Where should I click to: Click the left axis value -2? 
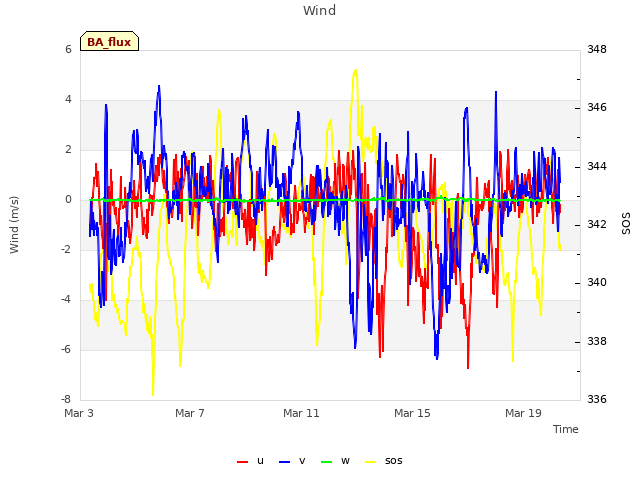[x=66, y=249]
